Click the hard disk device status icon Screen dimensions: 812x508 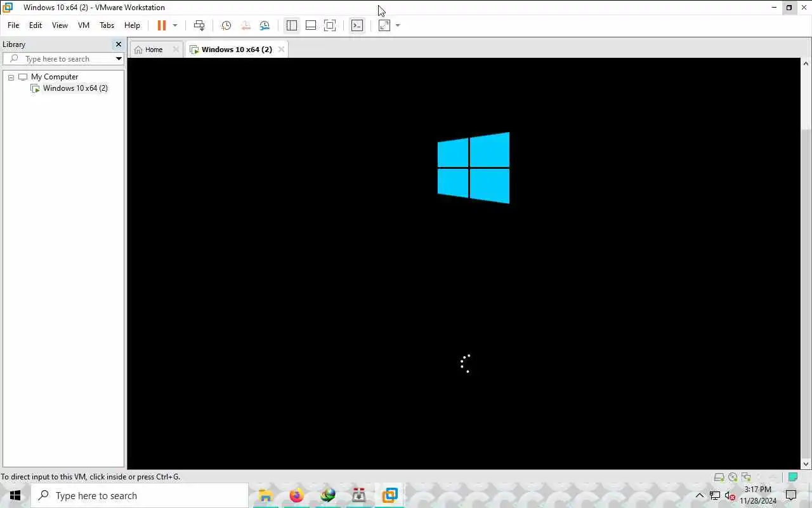(719, 477)
